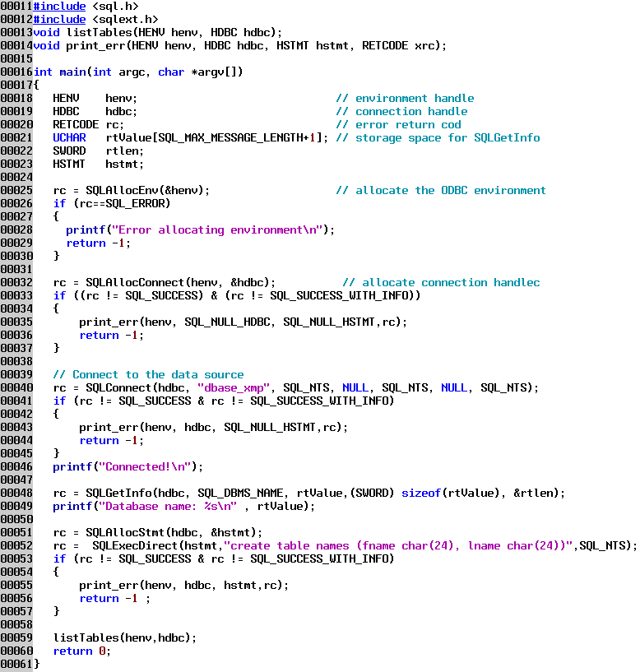Click 'return -1 ;' on line 00056
Screen dimensions: 640x672
(x=115, y=599)
